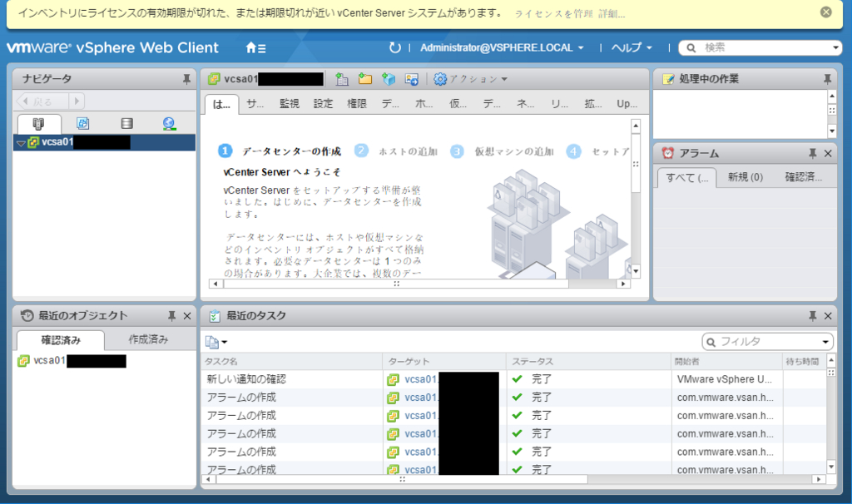
Task: Switch to the 監視 tab
Action: (x=289, y=104)
